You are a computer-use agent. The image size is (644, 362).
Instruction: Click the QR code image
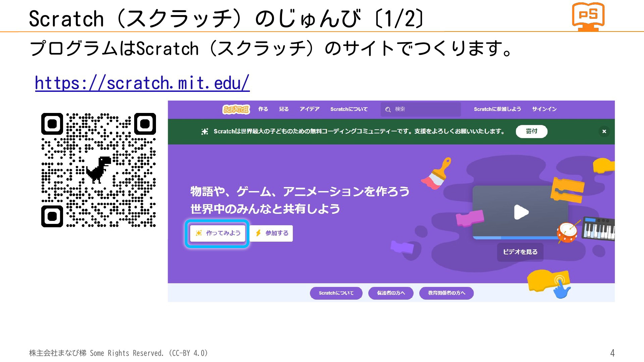click(x=99, y=170)
